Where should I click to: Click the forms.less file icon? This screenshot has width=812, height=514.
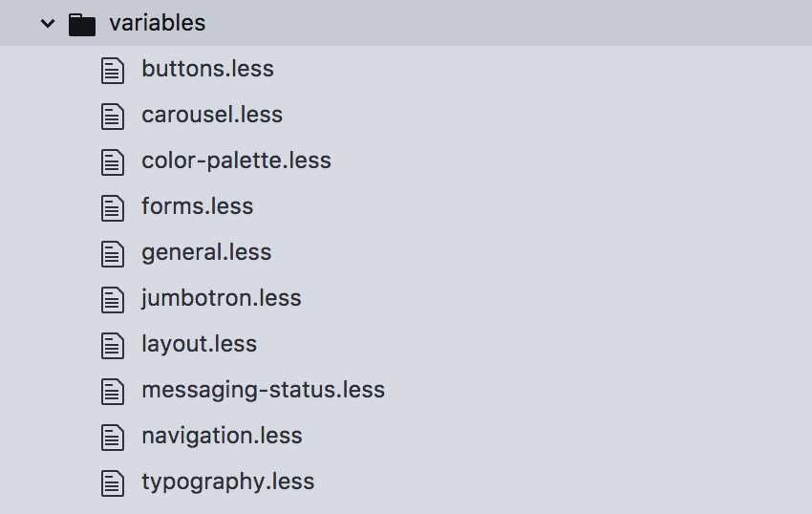click(x=113, y=207)
